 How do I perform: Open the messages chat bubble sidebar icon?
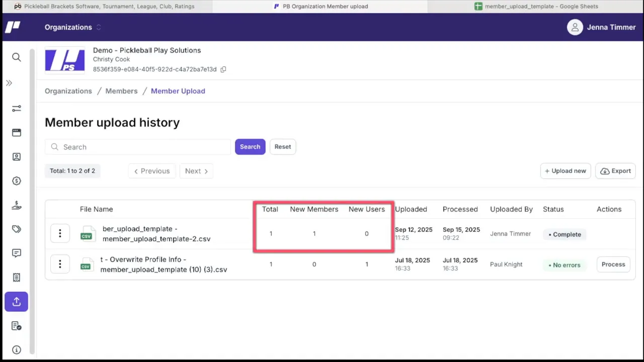pos(16,253)
